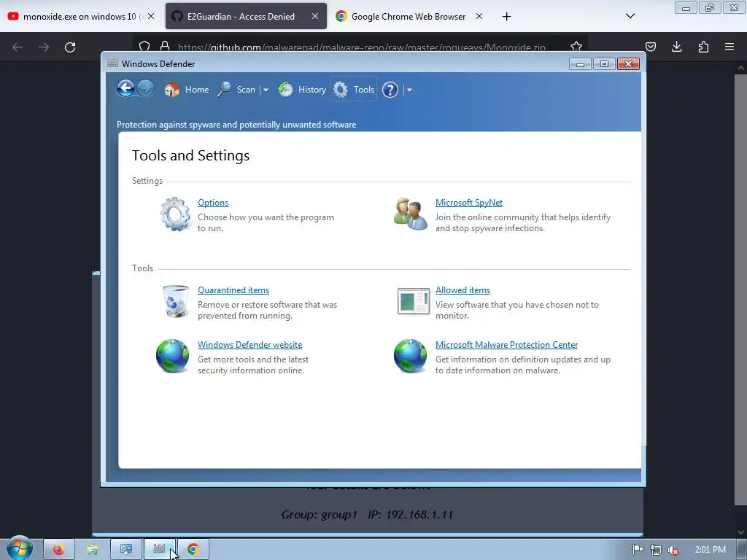
Task: Open Firefox downloads panel
Action: [676, 47]
